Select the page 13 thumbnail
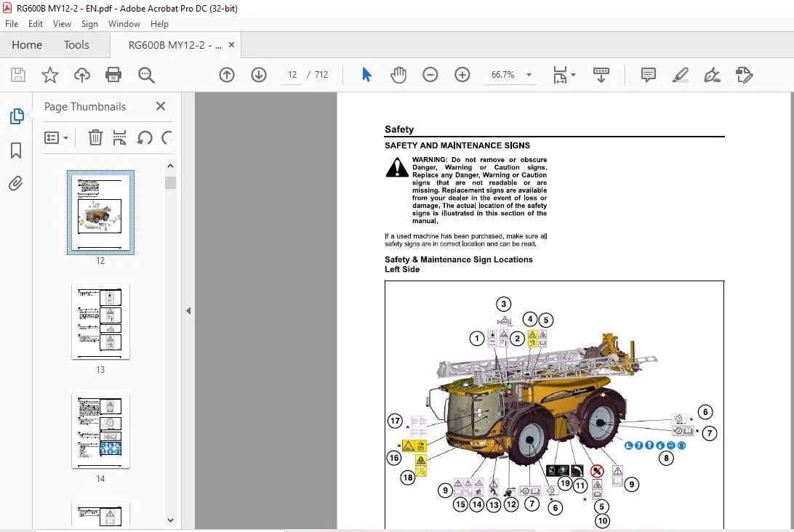 (101, 322)
